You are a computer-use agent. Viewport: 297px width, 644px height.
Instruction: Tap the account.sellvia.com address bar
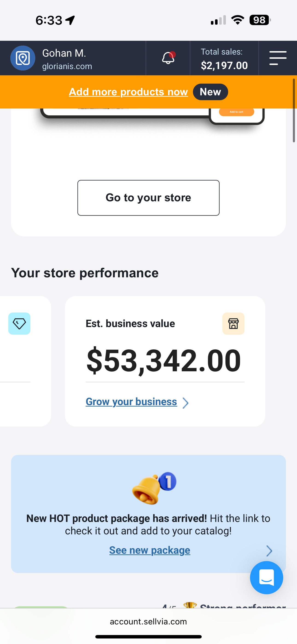pos(148,621)
